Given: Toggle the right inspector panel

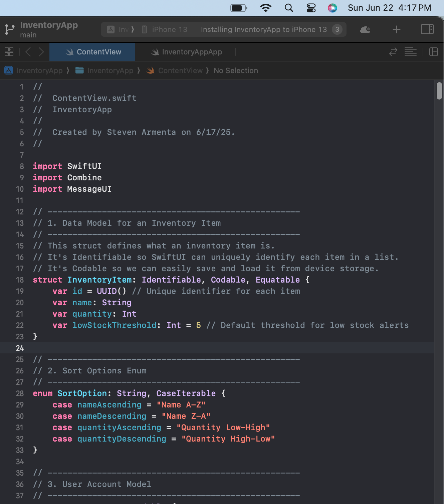Looking at the screenshot, I should pos(427,29).
